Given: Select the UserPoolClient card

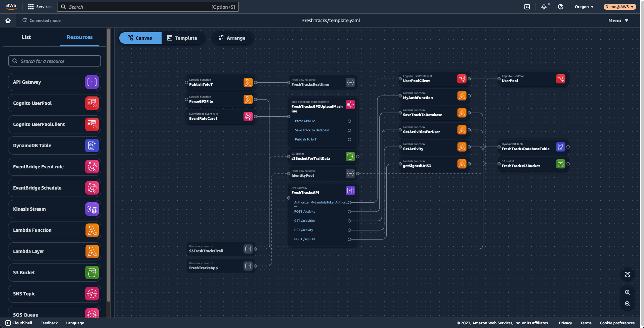Looking at the screenshot, I should 434,79.
